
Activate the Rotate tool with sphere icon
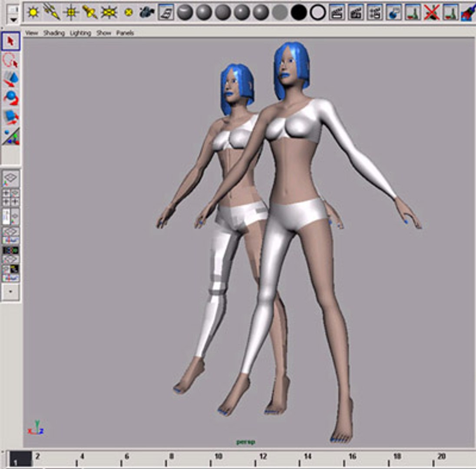(11, 98)
